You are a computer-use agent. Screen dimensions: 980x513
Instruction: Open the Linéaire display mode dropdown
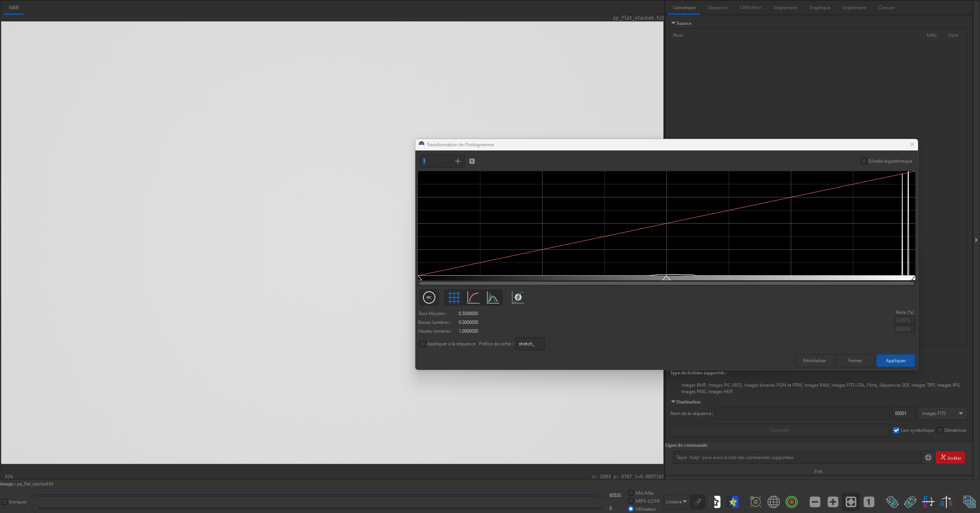click(x=676, y=502)
